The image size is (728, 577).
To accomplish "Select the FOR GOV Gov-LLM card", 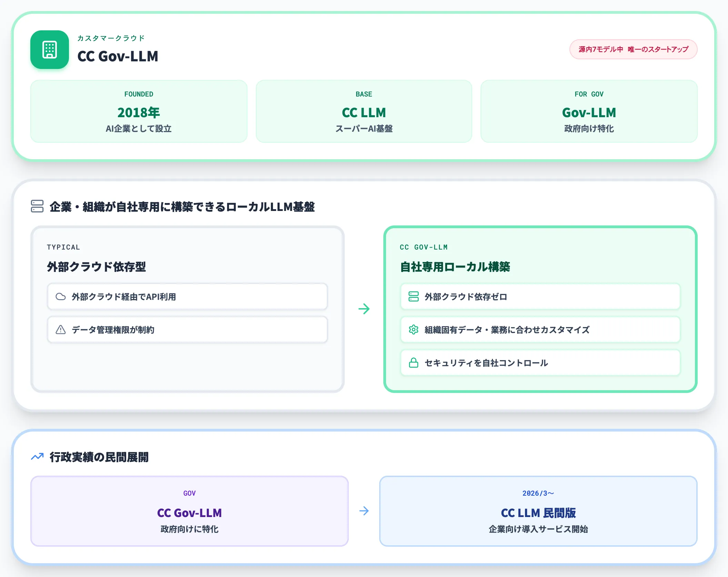I will [589, 111].
